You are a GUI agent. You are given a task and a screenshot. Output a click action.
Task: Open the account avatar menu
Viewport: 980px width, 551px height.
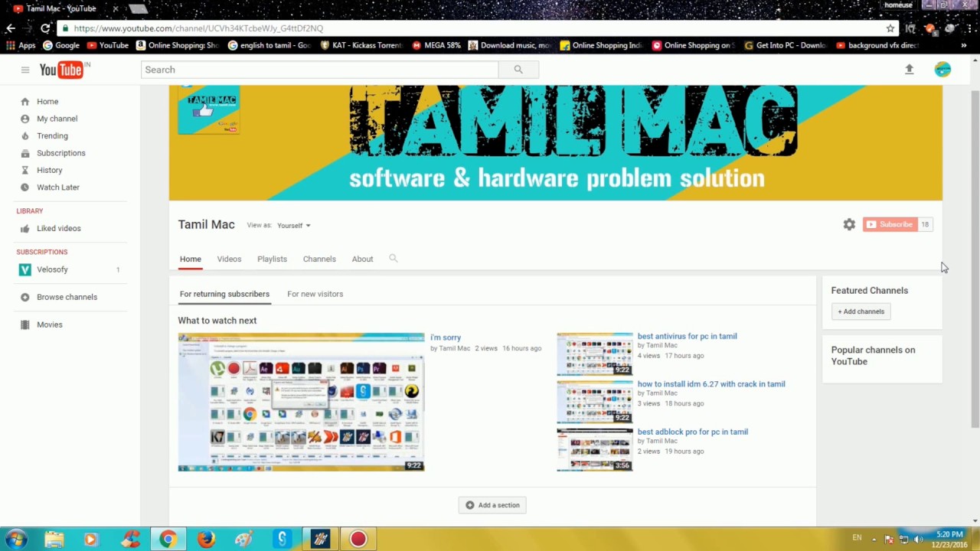pyautogui.click(x=942, y=70)
